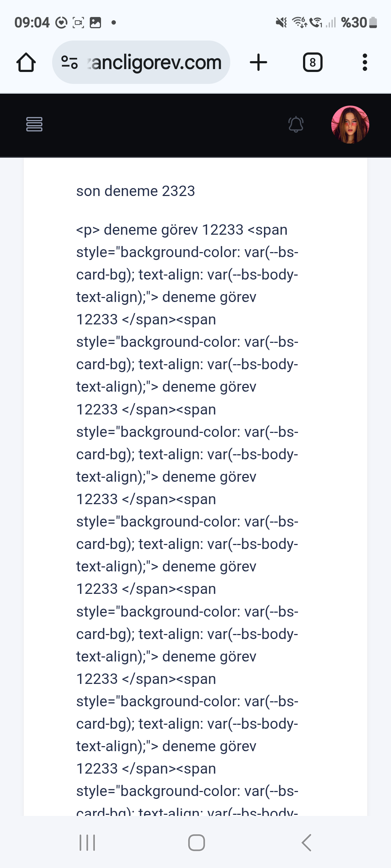Screen dimensions: 391x868
Task: Tap the Android recent apps button
Action: (x=87, y=843)
